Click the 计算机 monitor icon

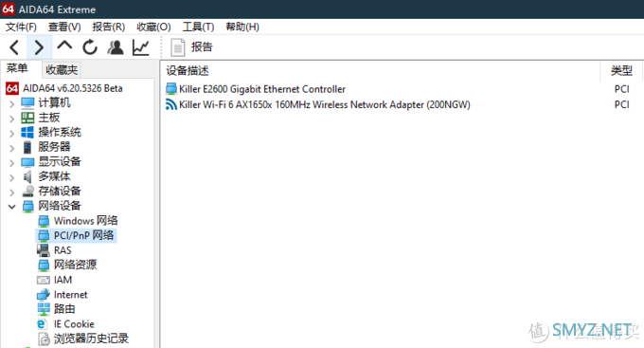[x=27, y=102]
